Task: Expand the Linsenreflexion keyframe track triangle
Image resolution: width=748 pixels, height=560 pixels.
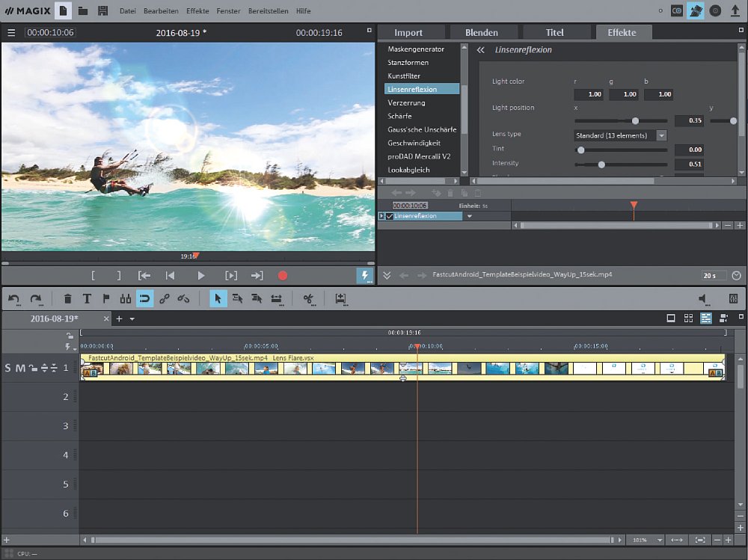Action: pos(381,216)
